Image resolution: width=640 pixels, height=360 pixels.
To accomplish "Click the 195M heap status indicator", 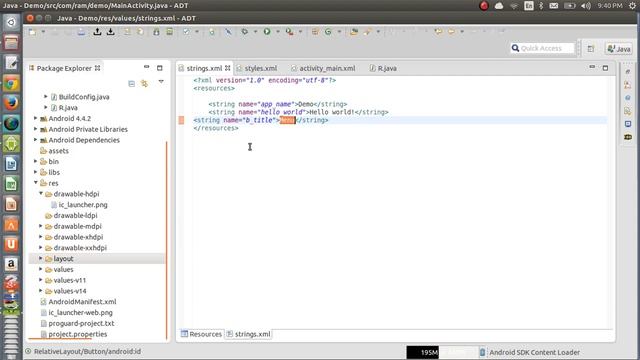I will (442, 352).
